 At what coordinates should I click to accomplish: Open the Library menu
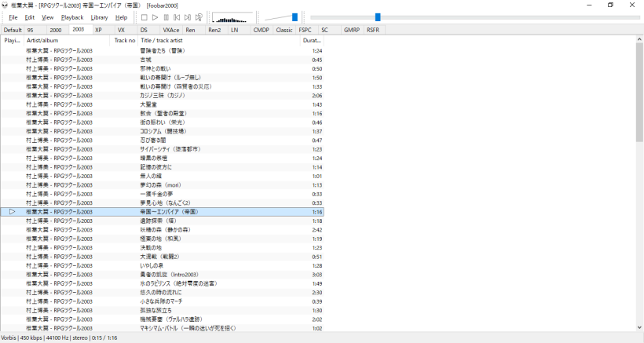[x=99, y=17]
